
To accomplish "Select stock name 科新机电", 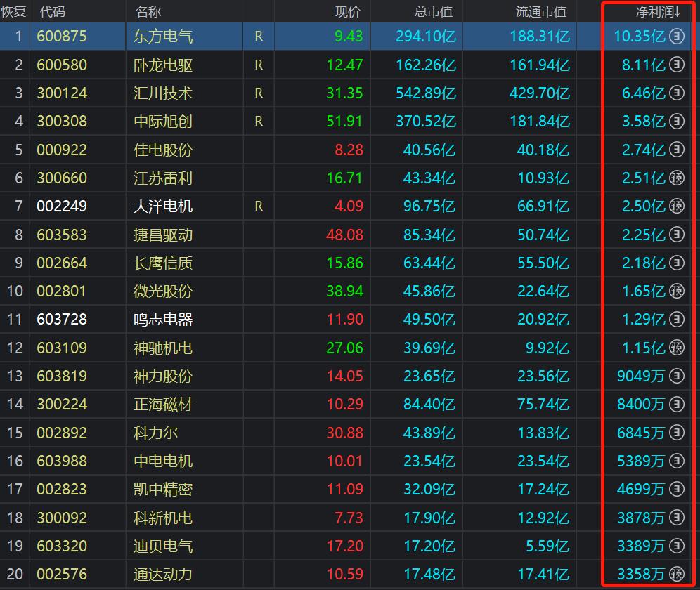I will (163, 518).
